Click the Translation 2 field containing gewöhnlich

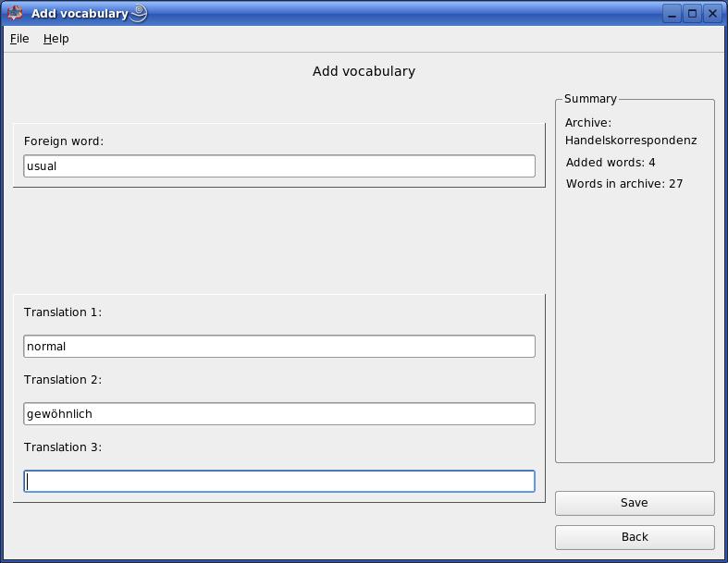[279, 413]
